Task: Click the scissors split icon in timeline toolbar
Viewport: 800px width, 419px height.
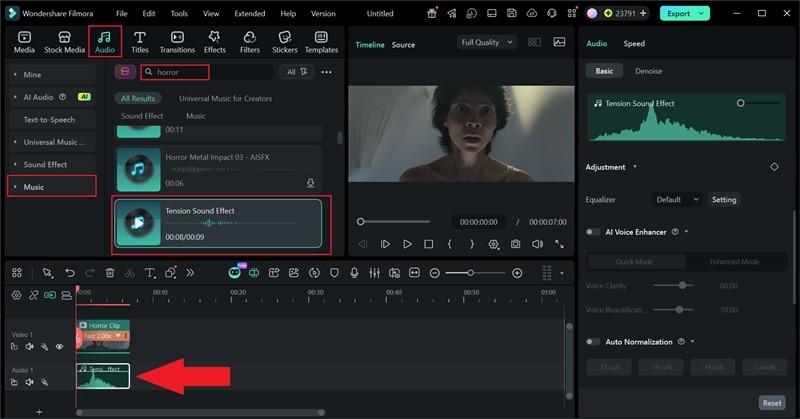Action: point(130,273)
